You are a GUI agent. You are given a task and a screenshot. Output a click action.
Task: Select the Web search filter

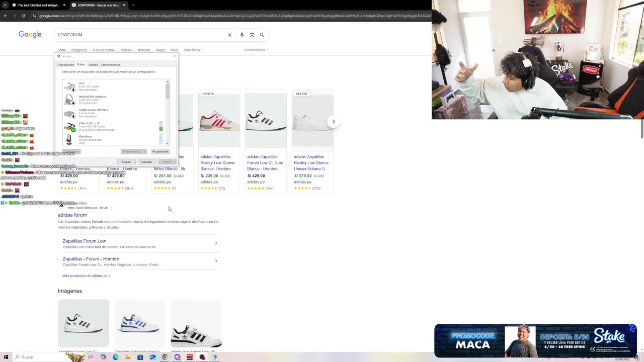174,50
